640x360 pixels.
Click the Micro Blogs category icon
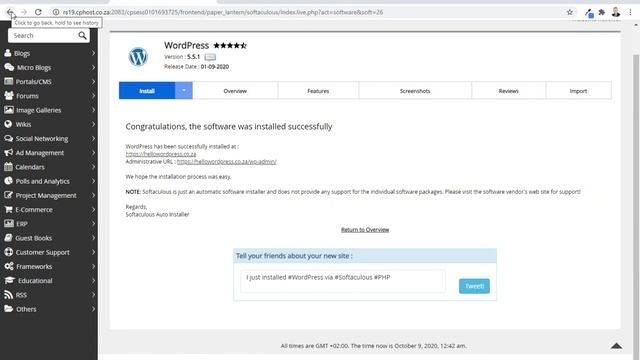coord(9,67)
